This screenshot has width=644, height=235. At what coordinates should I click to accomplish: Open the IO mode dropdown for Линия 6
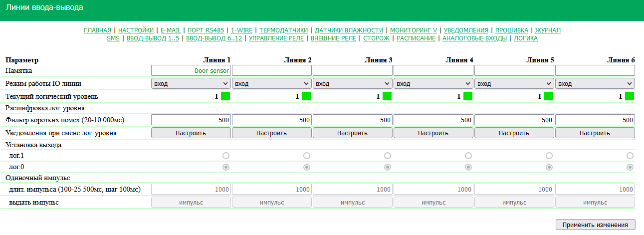[x=595, y=84]
